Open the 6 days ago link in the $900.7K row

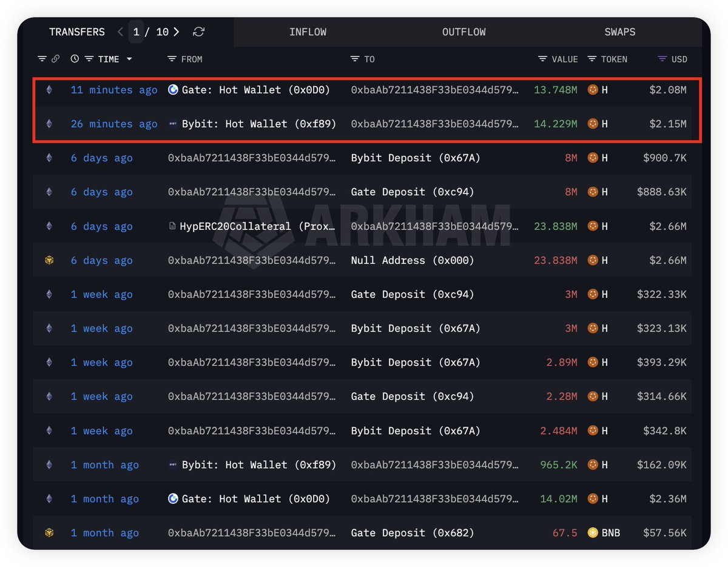pyautogui.click(x=102, y=158)
